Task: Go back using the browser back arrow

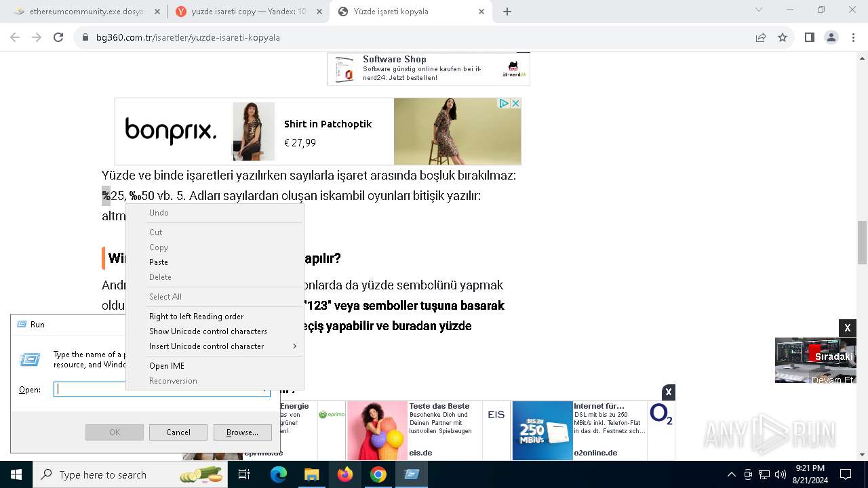Action: tap(15, 37)
